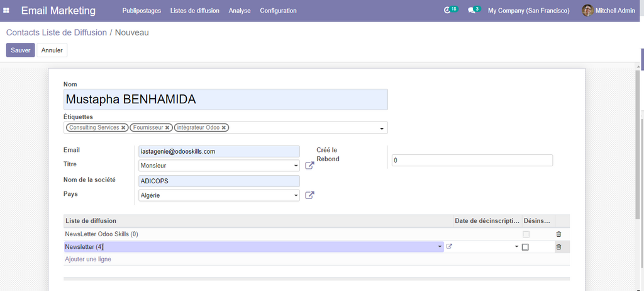
Task: Open the activities clock notification icon
Action: coord(447,11)
